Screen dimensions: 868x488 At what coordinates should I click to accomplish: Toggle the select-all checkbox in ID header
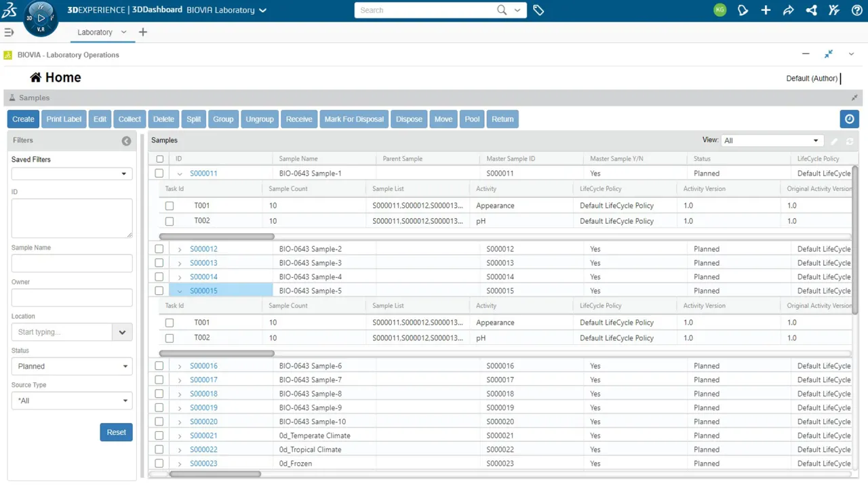point(160,159)
